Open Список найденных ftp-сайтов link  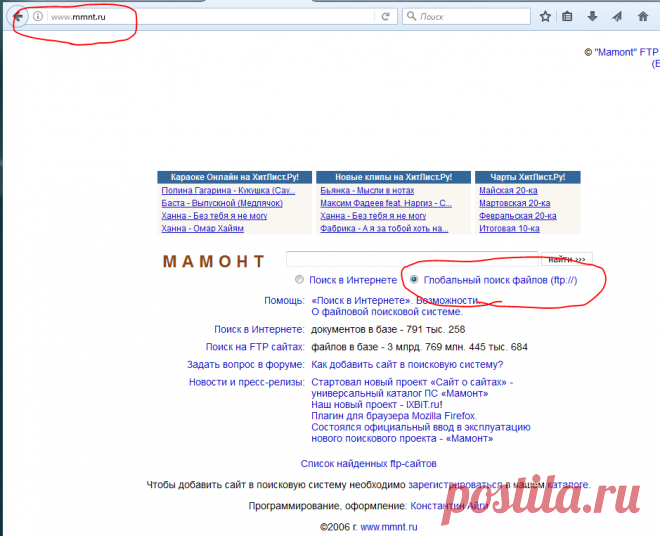point(368,464)
